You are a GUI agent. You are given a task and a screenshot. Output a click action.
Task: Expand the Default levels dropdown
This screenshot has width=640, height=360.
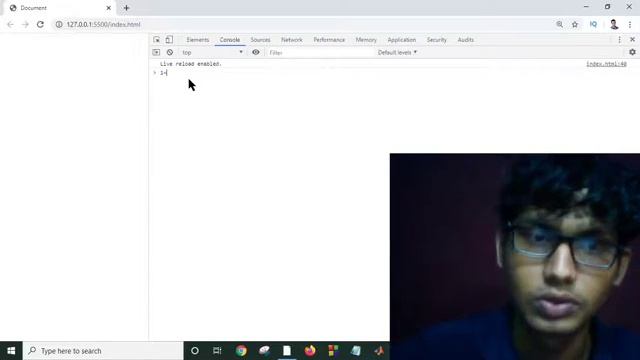397,52
